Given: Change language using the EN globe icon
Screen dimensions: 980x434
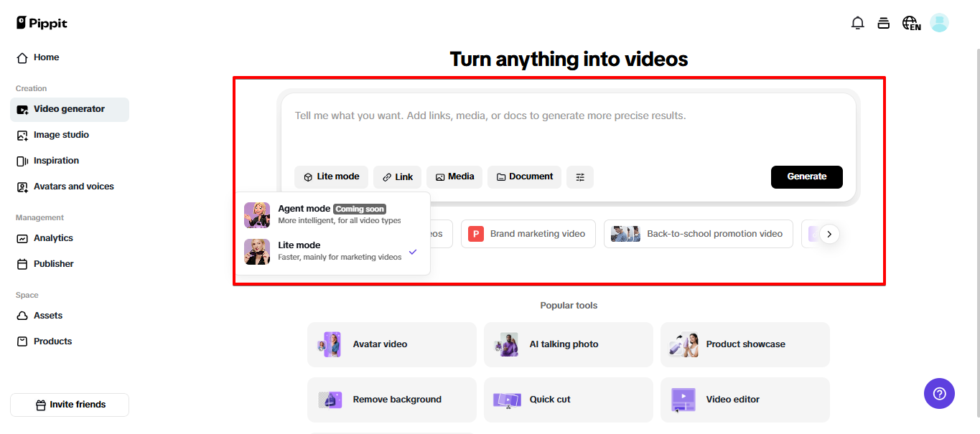Looking at the screenshot, I should 910,22.
